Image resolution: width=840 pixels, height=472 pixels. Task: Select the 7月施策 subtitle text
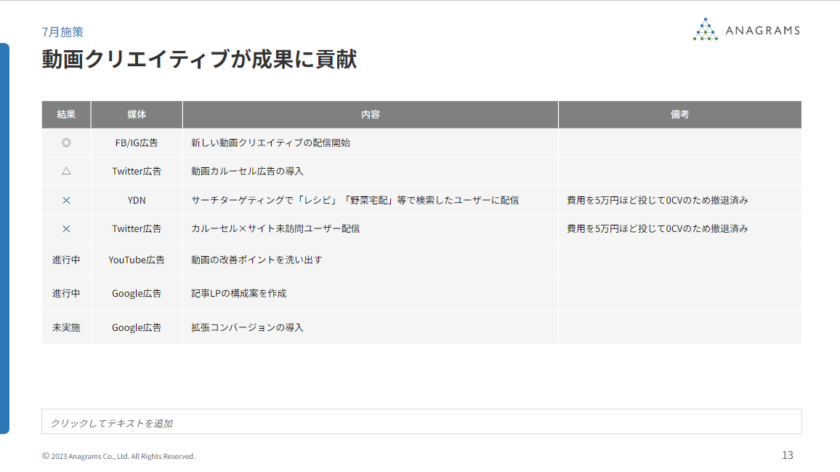(x=62, y=32)
